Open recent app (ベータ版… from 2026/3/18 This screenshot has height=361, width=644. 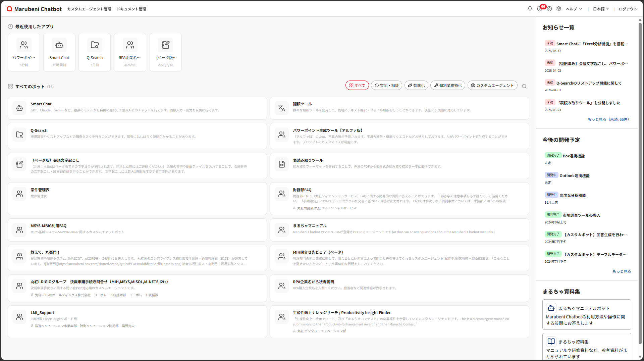tap(166, 52)
